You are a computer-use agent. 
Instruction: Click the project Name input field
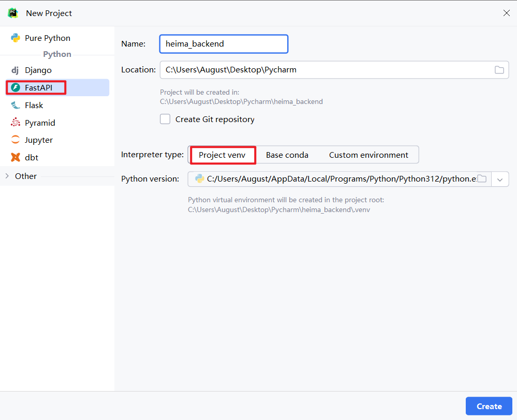(x=224, y=44)
